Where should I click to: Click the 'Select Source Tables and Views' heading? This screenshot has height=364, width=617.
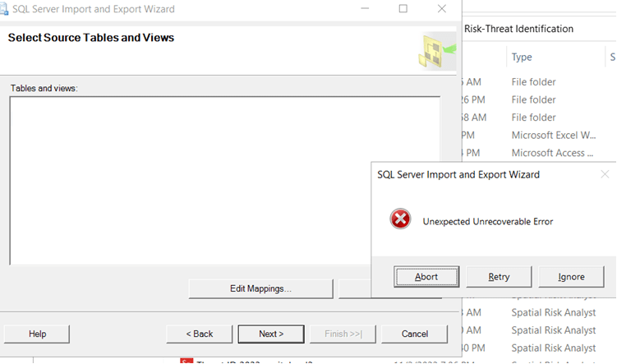coord(91,37)
